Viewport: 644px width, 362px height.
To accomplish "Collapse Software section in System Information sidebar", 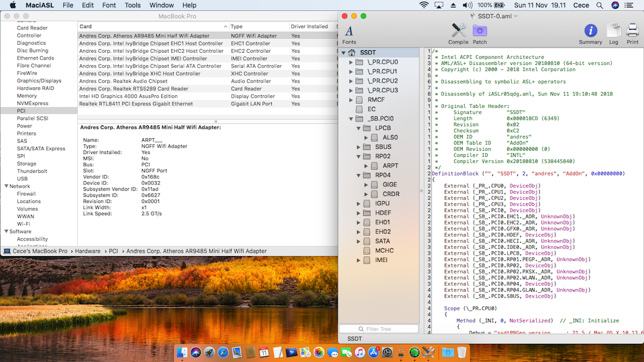I will [6, 231].
